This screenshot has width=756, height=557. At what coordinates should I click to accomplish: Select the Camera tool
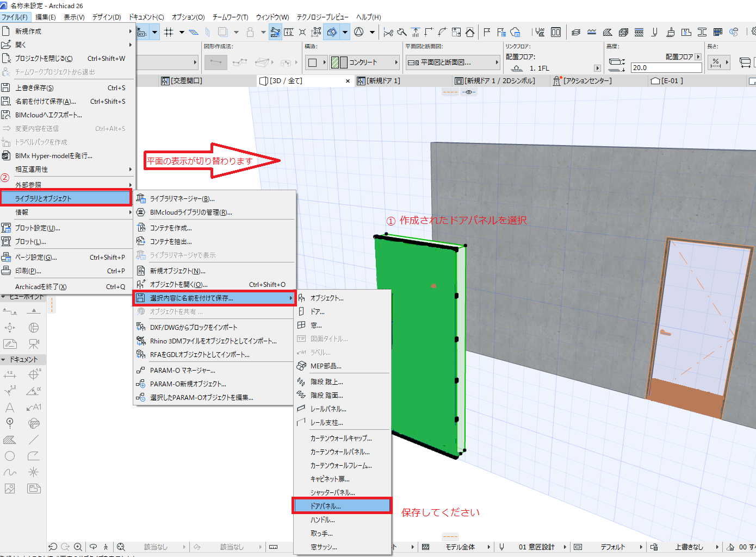tap(34, 344)
